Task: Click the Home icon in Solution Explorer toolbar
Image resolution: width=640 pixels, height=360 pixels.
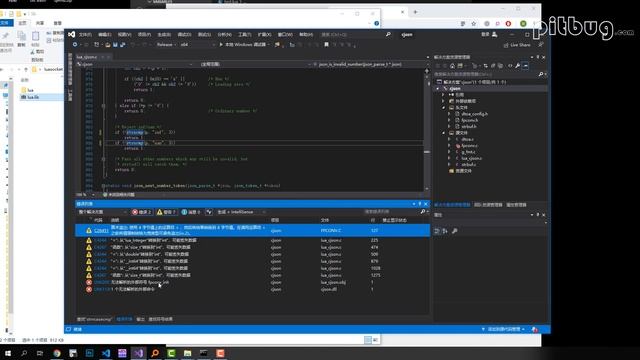Action: (x=452, y=66)
